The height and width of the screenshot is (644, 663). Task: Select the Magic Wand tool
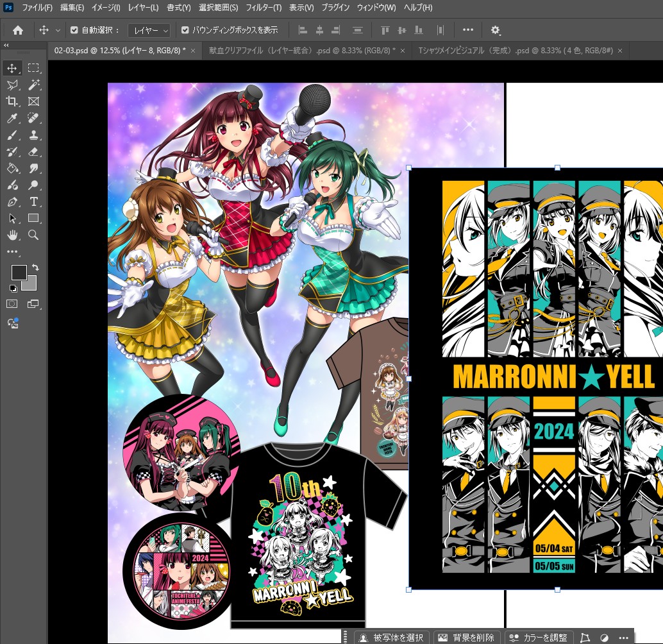coord(33,85)
